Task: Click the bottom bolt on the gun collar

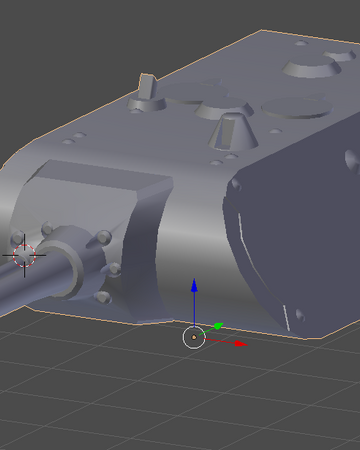Action: (x=103, y=297)
